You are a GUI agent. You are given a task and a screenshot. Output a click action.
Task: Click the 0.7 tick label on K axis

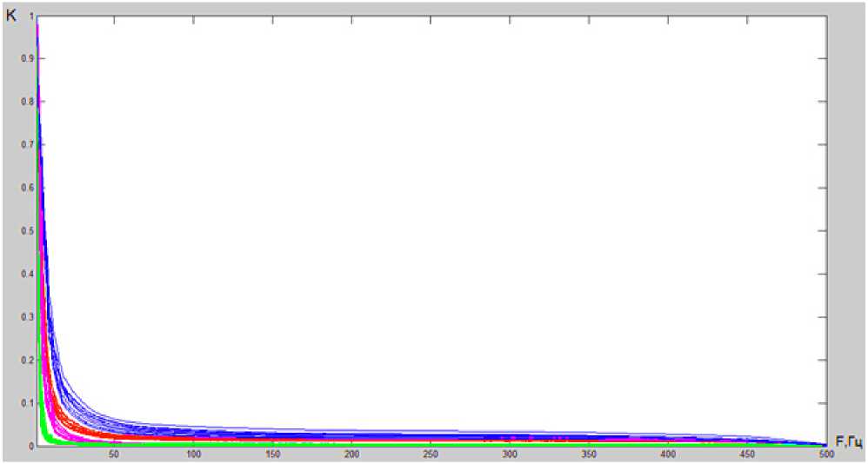click(27, 144)
